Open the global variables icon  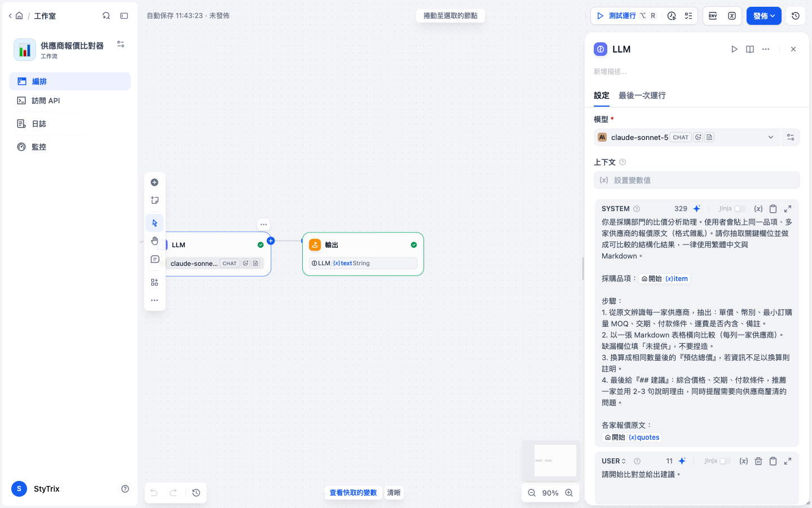(x=732, y=16)
